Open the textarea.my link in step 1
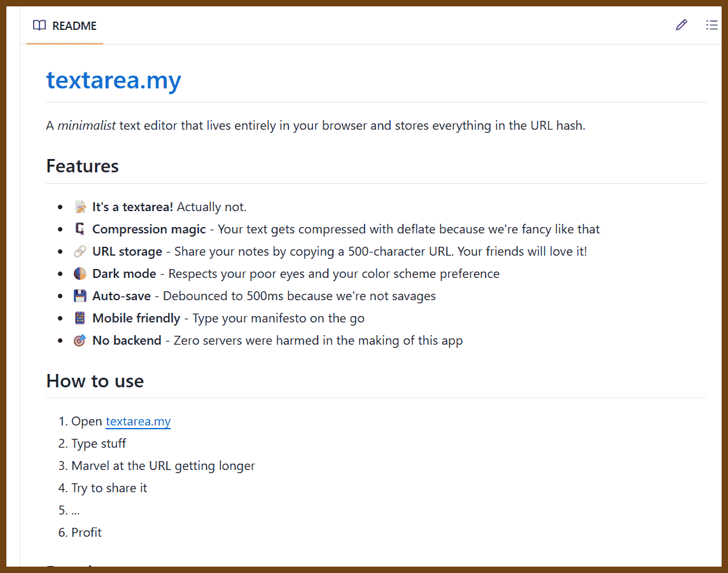The width and height of the screenshot is (728, 573). (138, 422)
